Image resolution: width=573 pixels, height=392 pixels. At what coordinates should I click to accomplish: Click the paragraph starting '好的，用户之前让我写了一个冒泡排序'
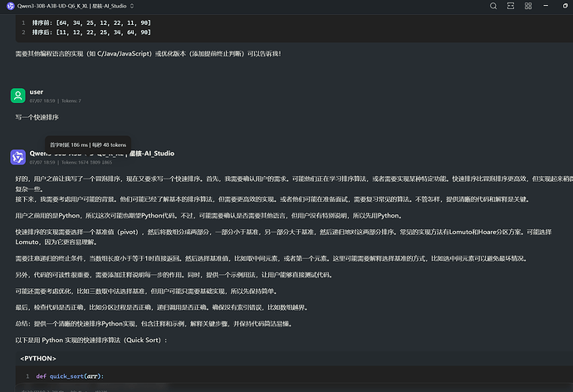[294, 184]
